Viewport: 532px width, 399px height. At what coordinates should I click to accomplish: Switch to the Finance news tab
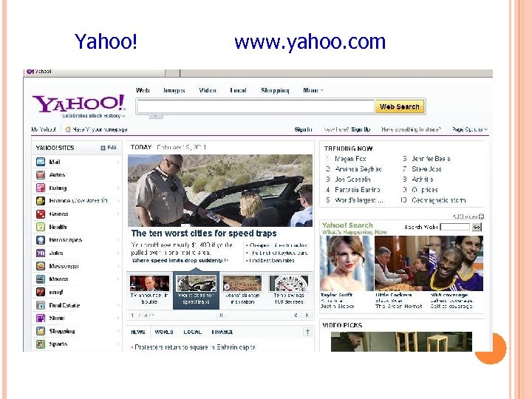(222, 332)
